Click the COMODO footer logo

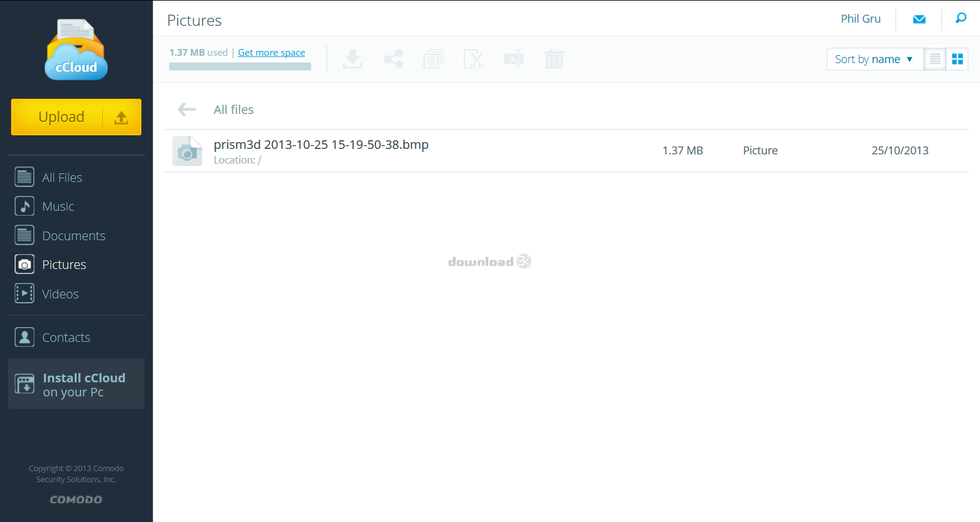[x=76, y=500]
